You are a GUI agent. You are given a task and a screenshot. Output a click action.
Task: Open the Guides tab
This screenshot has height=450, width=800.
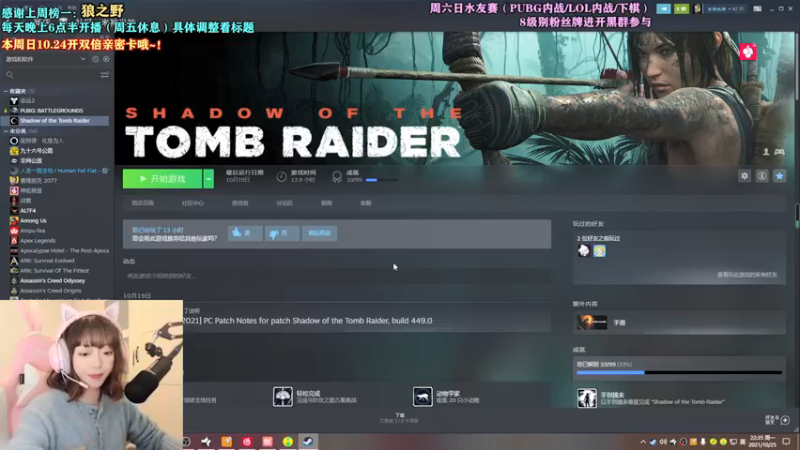coord(327,203)
